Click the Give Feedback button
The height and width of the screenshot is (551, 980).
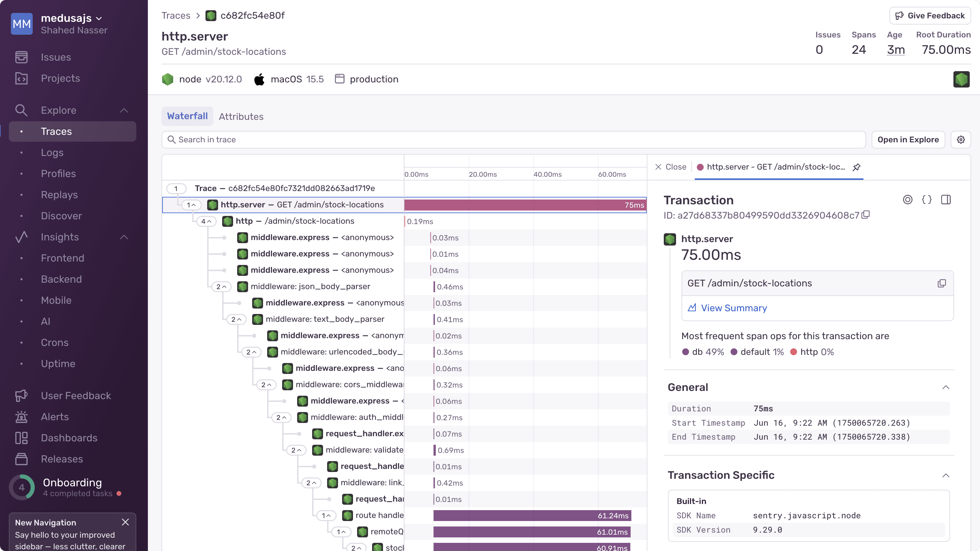tap(930, 15)
